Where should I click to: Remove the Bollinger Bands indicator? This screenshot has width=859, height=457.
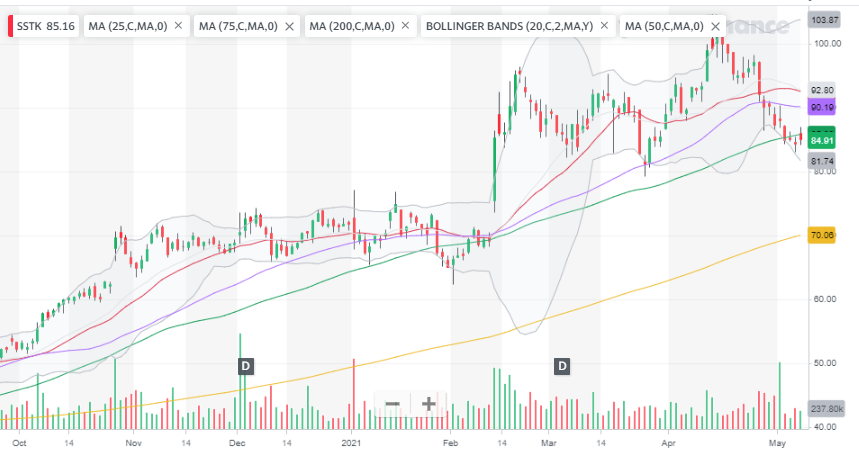tap(604, 26)
